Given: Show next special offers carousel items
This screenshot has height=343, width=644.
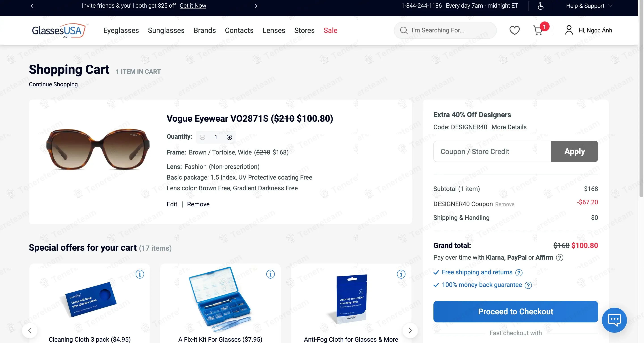Looking at the screenshot, I should pos(410,330).
